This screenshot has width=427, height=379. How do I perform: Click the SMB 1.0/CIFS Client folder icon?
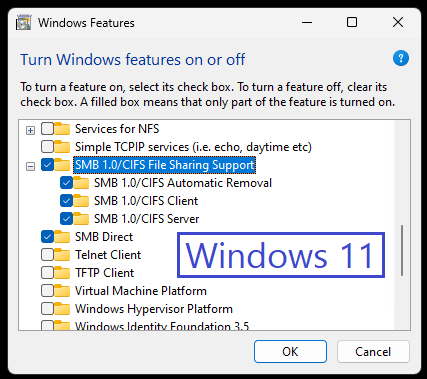(x=81, y=201)
